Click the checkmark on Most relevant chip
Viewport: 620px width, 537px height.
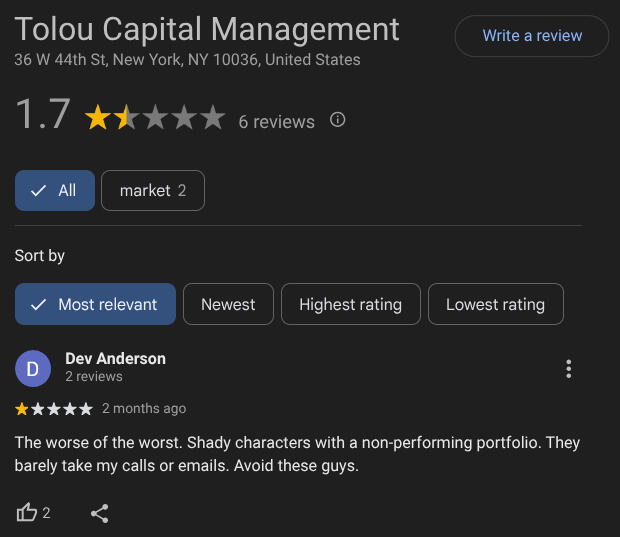point(38,304)
